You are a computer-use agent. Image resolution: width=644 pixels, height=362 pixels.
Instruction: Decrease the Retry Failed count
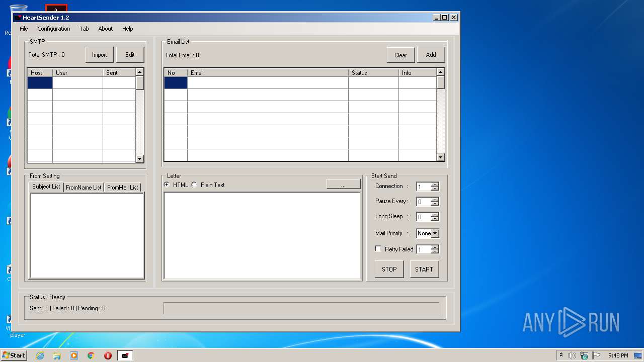coord(435,251)
